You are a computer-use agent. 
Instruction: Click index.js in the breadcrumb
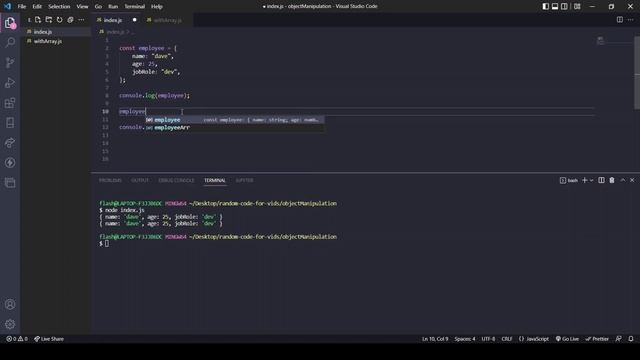115,31
